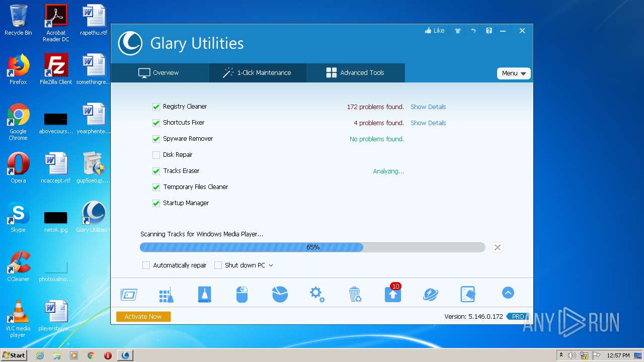Select the Opera desktop icon
The image size is (644, 362).
[18, 168]
